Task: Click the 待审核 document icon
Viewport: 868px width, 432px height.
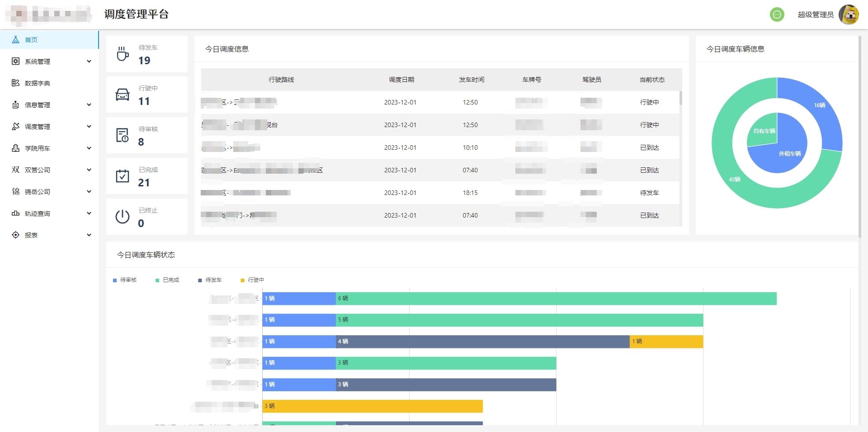Action: tap(123, 135)
